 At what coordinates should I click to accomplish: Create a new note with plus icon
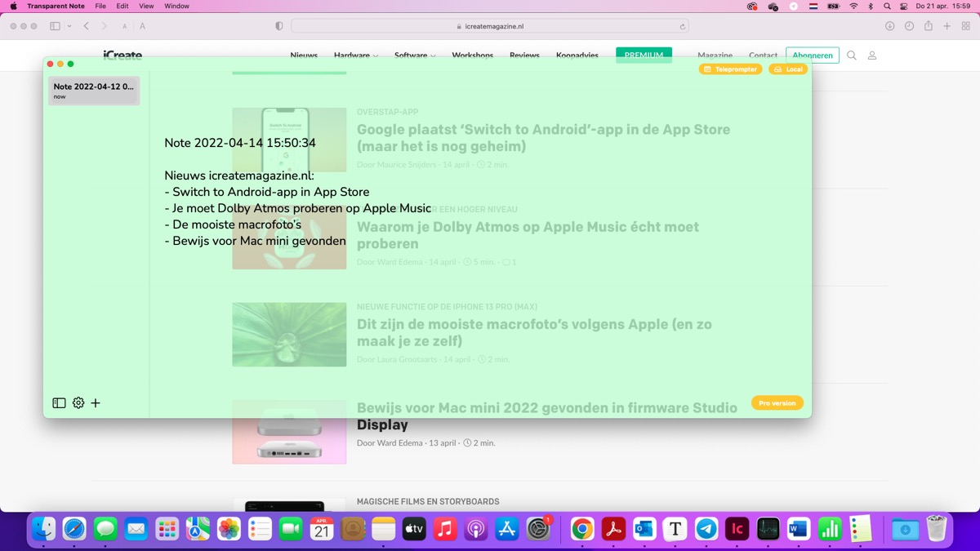click(x=96, y=402)
